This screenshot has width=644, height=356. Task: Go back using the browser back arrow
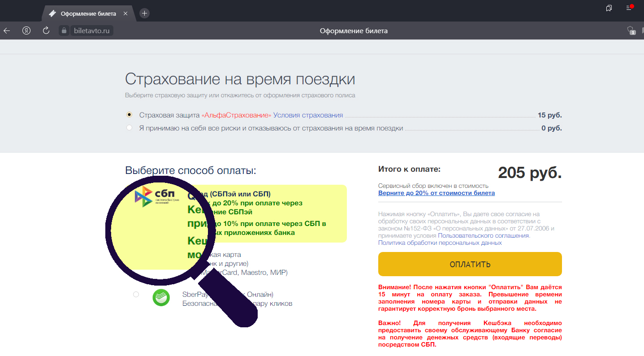click(7, 30)
